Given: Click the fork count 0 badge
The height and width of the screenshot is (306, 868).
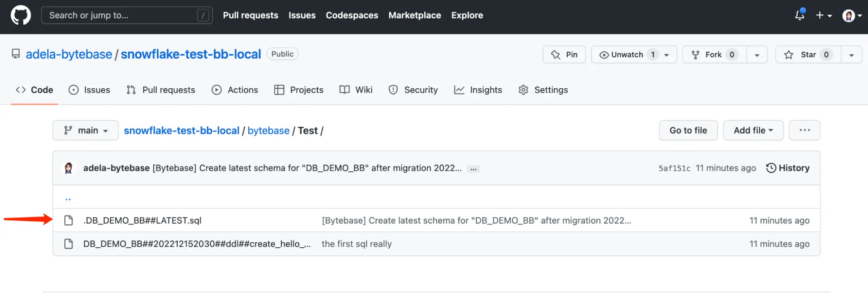Looking at the screenshot, I should 732,54.
